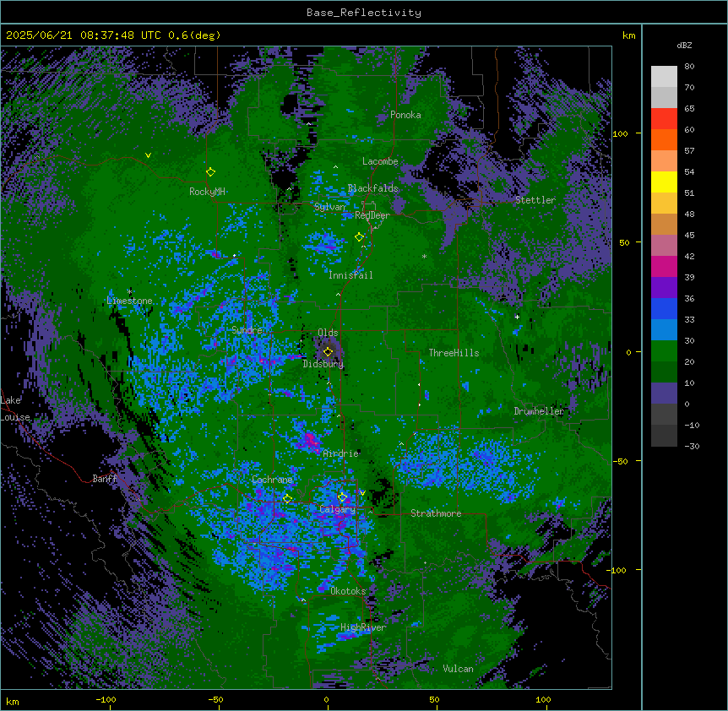The width and height of the screenshot is (728, 711).
Task: Click the asterisk marker above the Limestone label
Action: pos(129,292)
